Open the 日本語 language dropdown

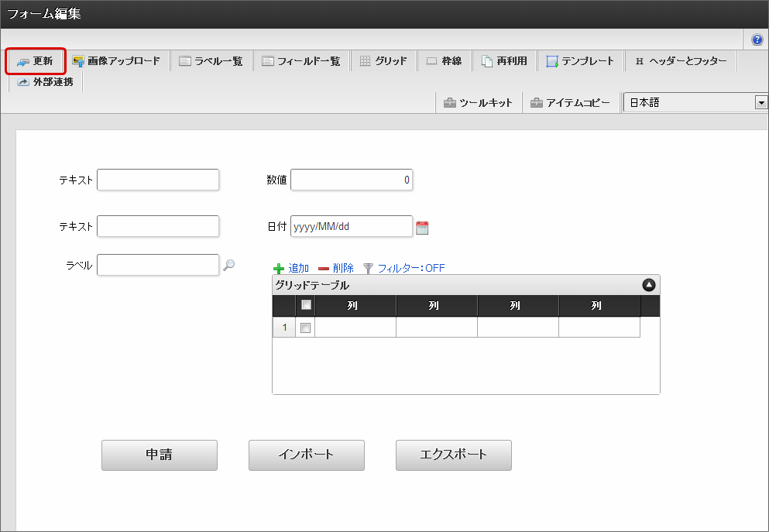coord(695,102)
